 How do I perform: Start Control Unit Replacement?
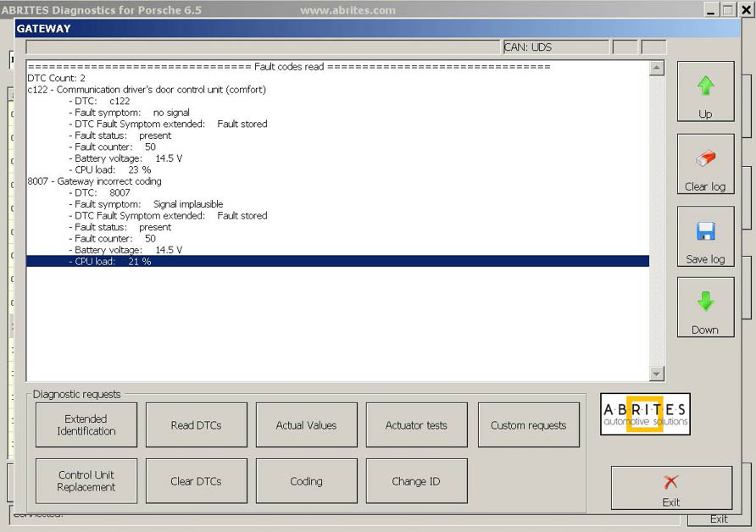(86, 481)
